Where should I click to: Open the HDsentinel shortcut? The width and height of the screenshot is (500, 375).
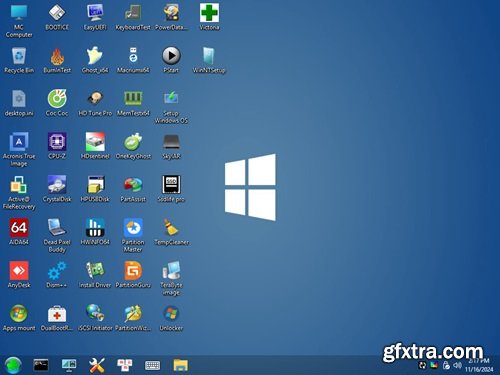95,146
